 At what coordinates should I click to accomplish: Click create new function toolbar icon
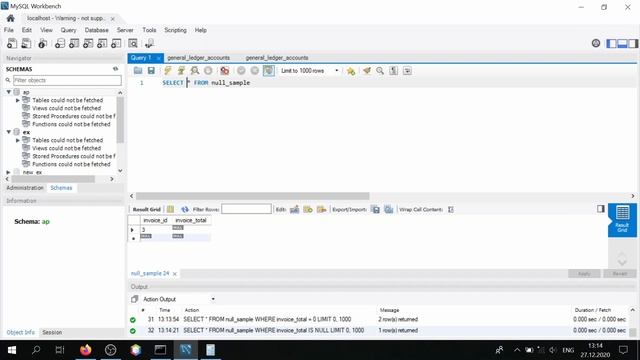[116, 43]
